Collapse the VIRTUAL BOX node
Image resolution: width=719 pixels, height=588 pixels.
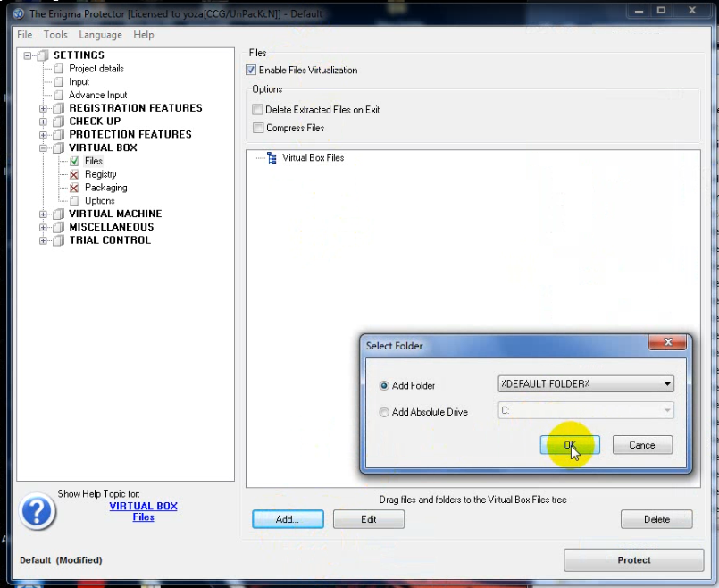pyautogui.click(x=43, y=148)
